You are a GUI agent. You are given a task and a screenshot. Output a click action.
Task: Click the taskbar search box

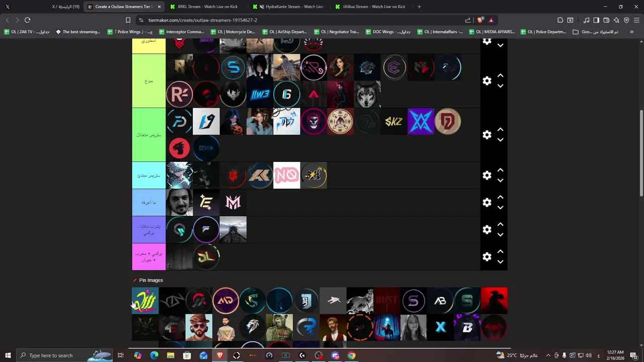pyautogui.click(x=64, y=355)
